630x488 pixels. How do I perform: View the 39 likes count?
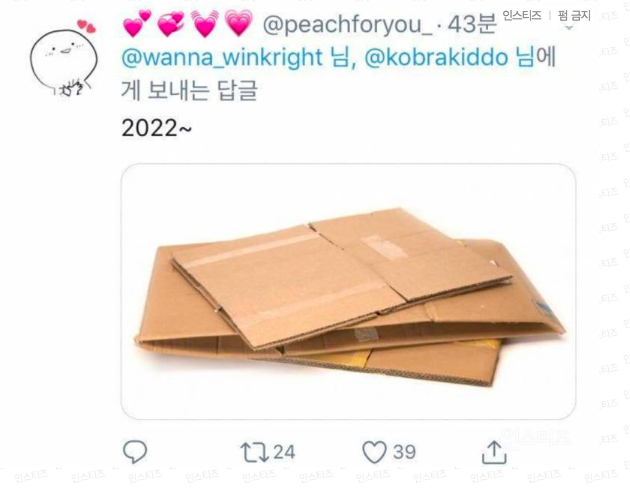404,452
